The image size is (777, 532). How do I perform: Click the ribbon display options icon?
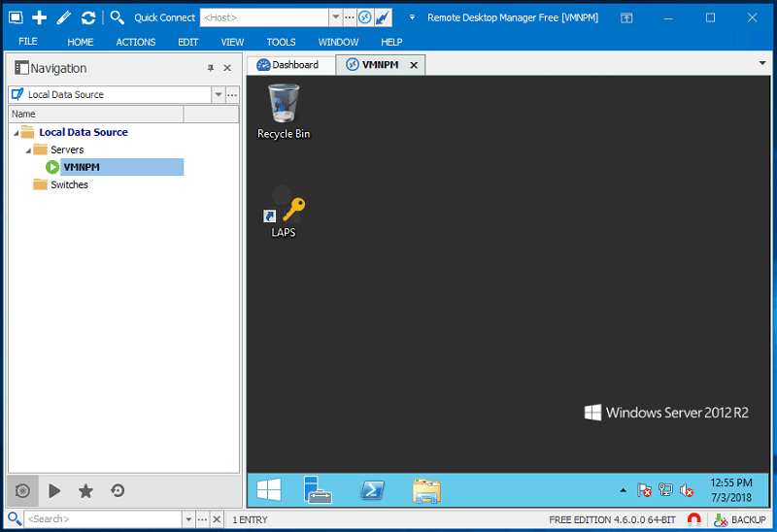point(626,17)
